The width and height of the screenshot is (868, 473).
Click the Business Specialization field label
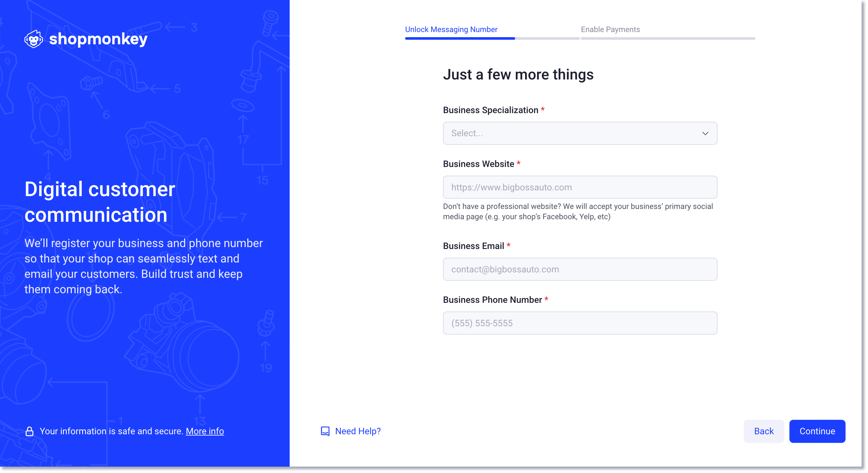(490, 110)
